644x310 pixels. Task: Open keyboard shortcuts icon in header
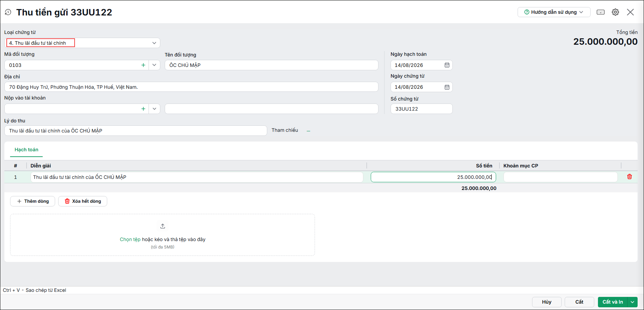click(601, 12)
